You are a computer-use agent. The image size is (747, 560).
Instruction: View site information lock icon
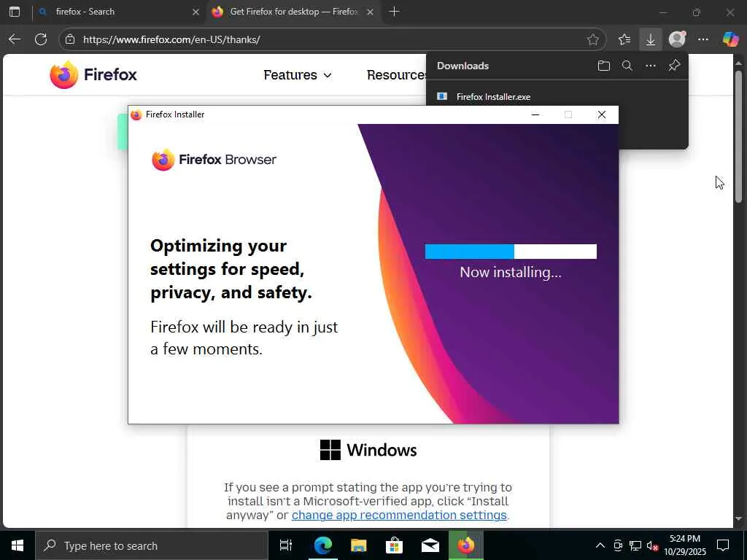coord(70,39)
